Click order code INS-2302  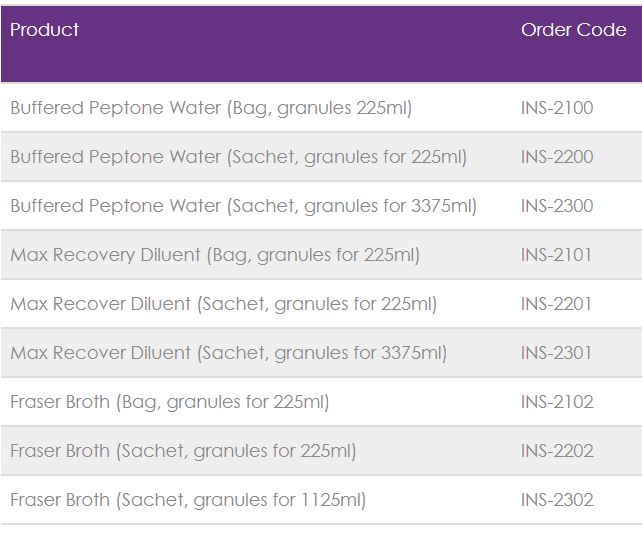[557, 500]
